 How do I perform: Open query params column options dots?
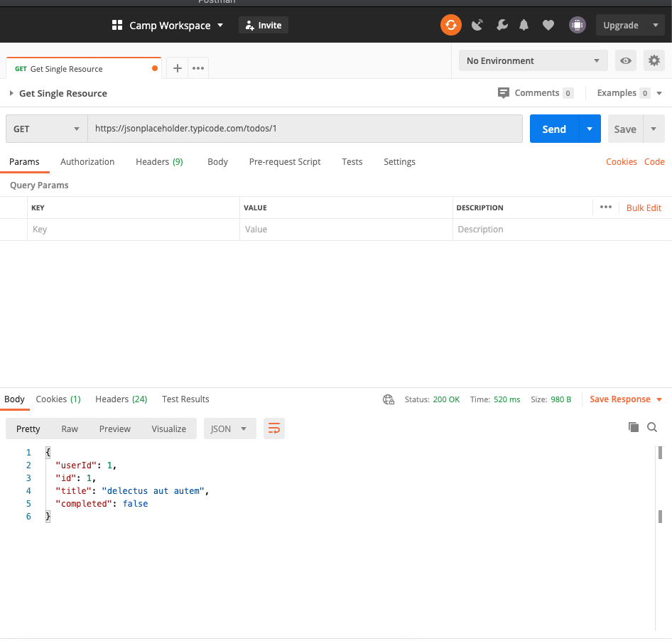[605, 207]
